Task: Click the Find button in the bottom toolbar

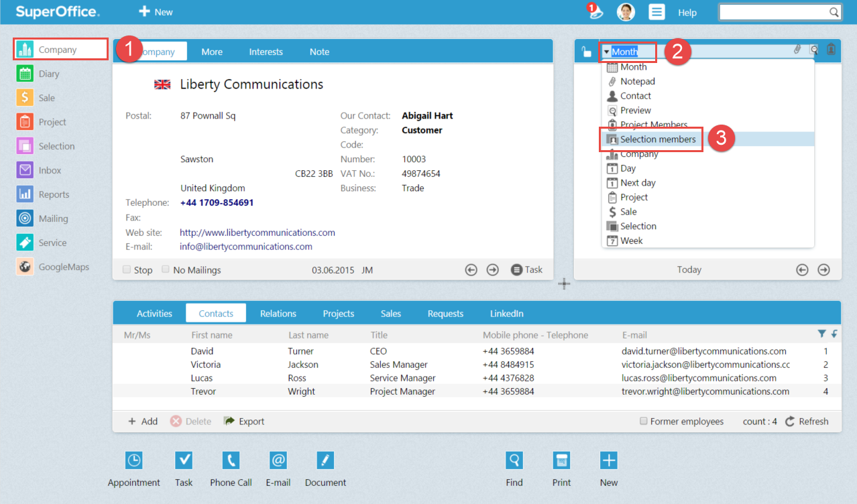Action: [514, 469]
